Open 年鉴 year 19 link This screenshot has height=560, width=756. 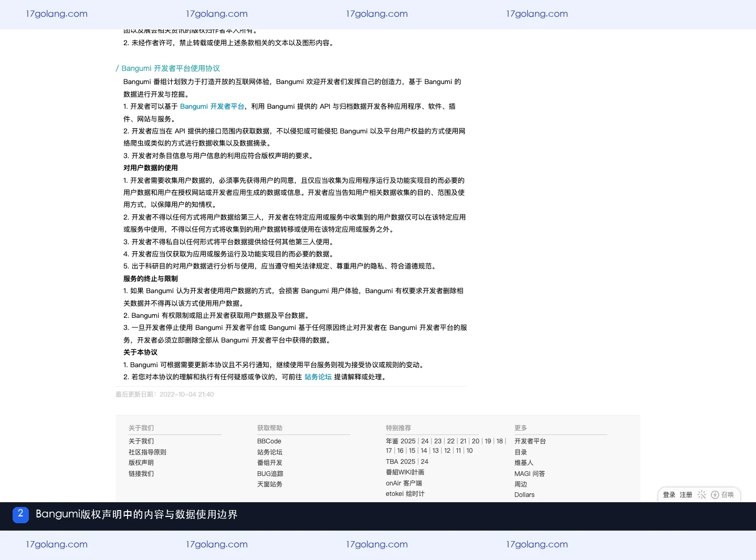click(488, 441)
